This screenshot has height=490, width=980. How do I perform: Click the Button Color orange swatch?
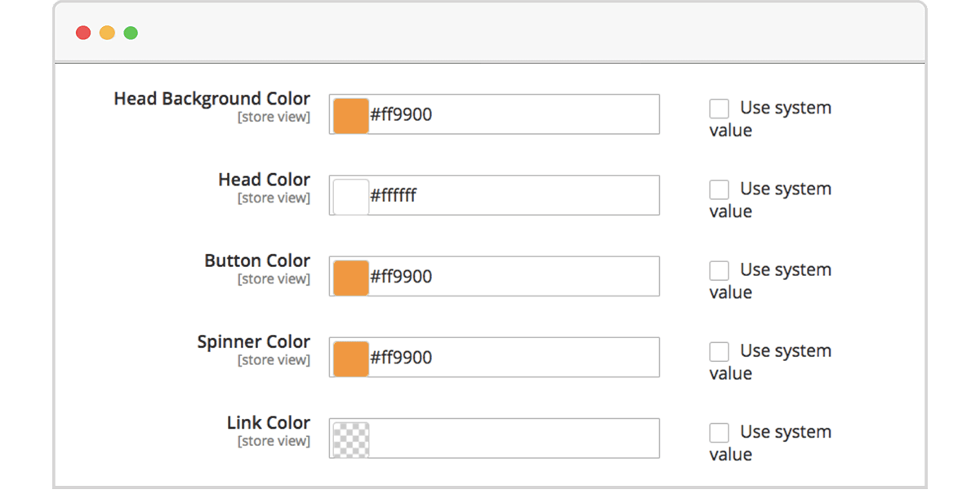pos(351,277)
